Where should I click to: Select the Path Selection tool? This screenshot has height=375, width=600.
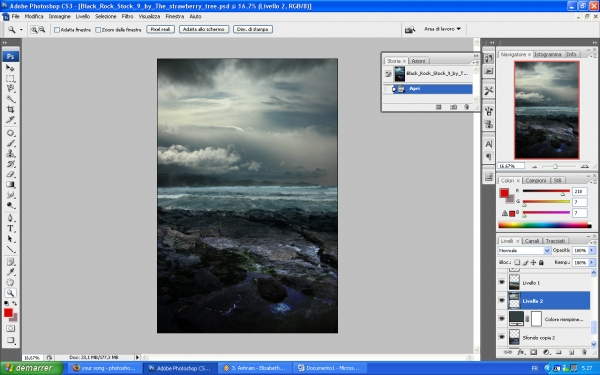pos(10,239)
